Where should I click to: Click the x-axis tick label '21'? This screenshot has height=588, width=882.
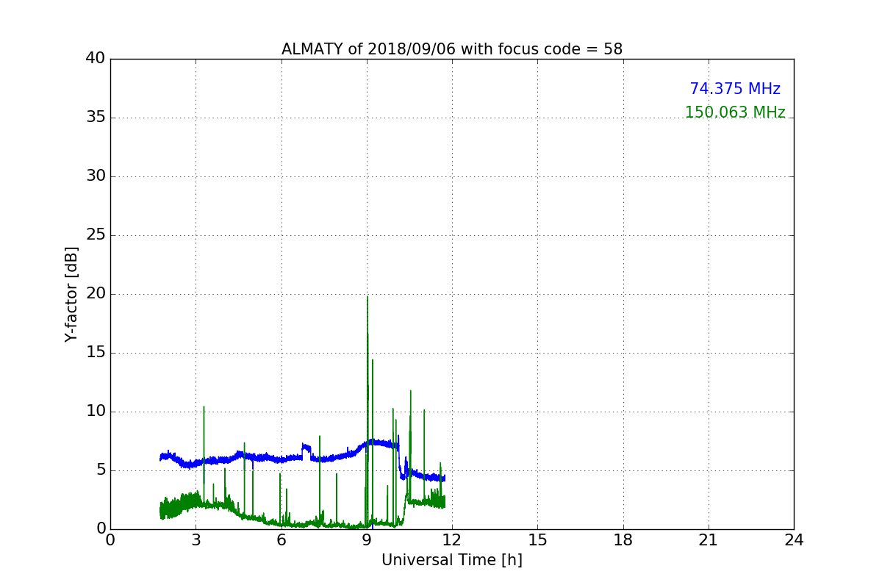pyautogui.click(x=709, y=540)
